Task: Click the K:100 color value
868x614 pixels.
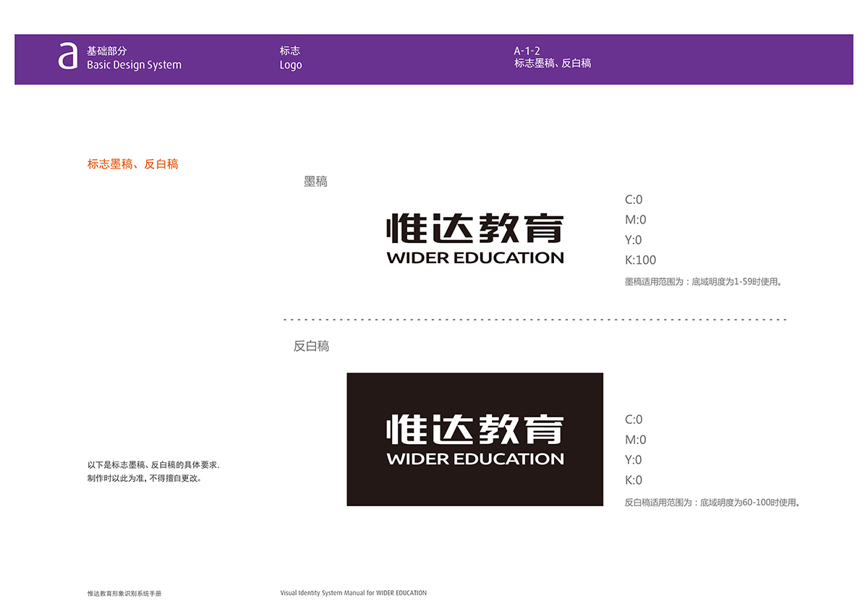Action: tap(640, 260)
